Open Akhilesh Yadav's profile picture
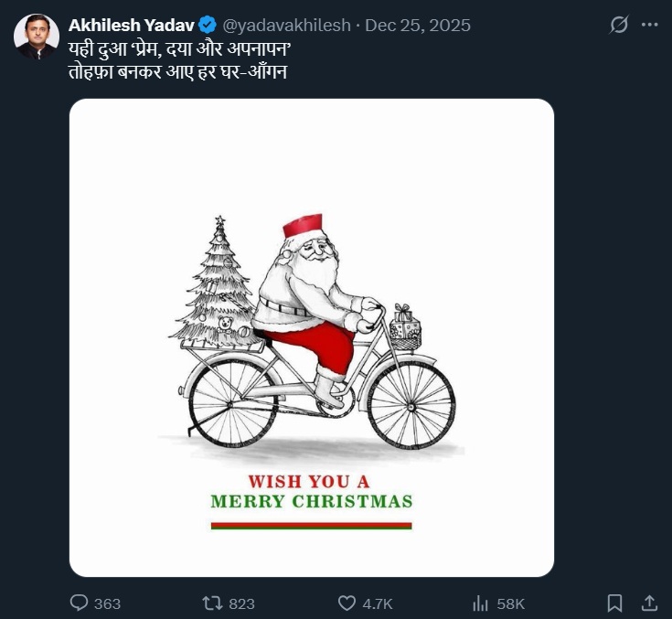The image size is (672, 619). [x=36, y=37]
